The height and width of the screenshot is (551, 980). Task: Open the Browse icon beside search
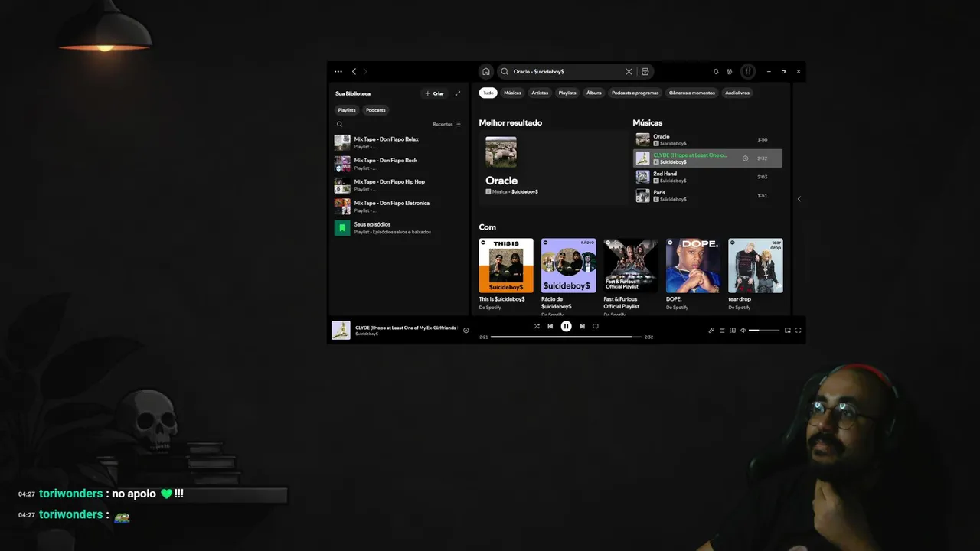(x=645, y=71)
